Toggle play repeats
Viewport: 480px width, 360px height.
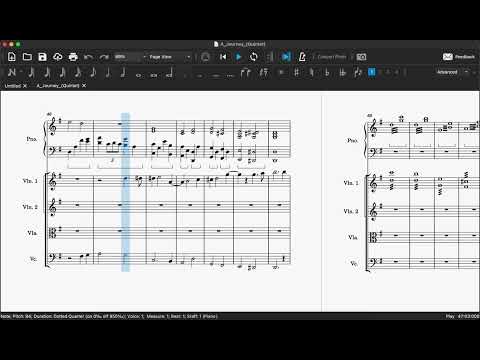[270, 57]
